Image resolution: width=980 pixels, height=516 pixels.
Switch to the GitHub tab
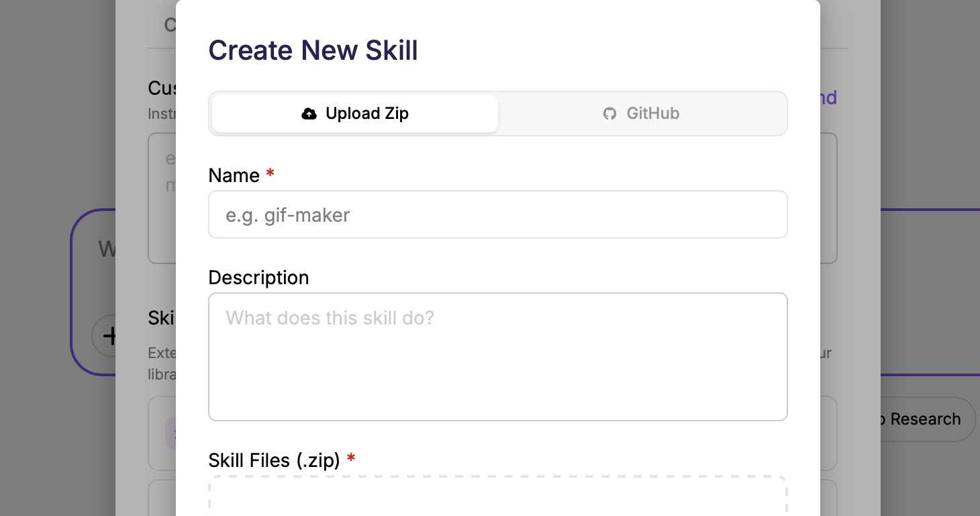[x=642, y=114]
